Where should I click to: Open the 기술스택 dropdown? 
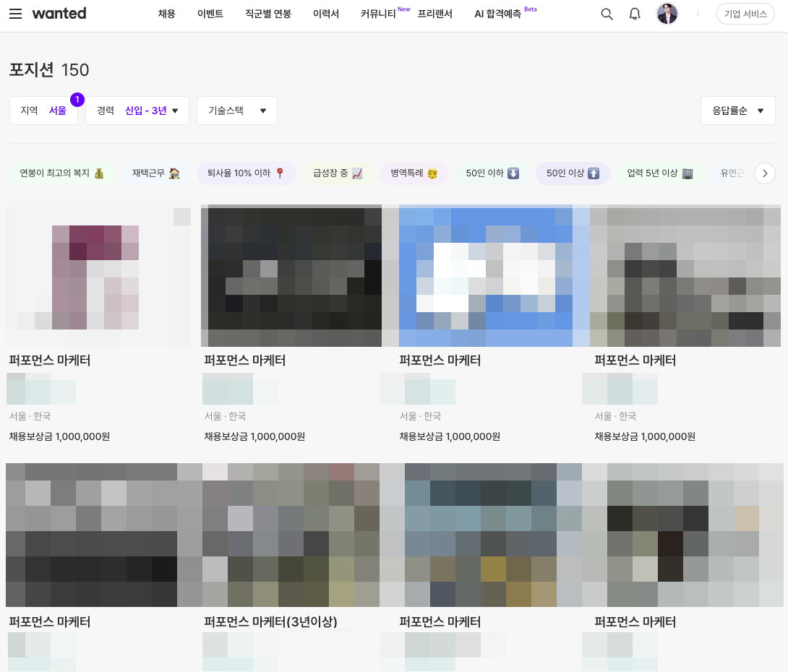click(x=236, y=110)
